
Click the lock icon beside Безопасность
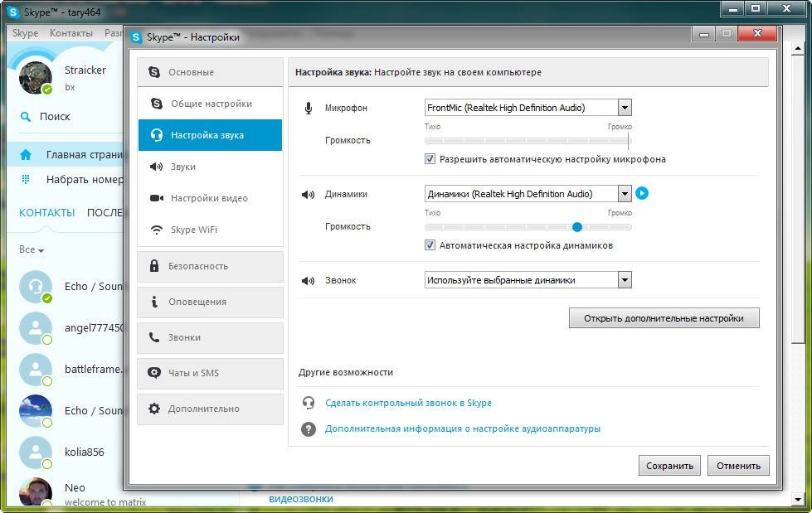click(153, 266)
